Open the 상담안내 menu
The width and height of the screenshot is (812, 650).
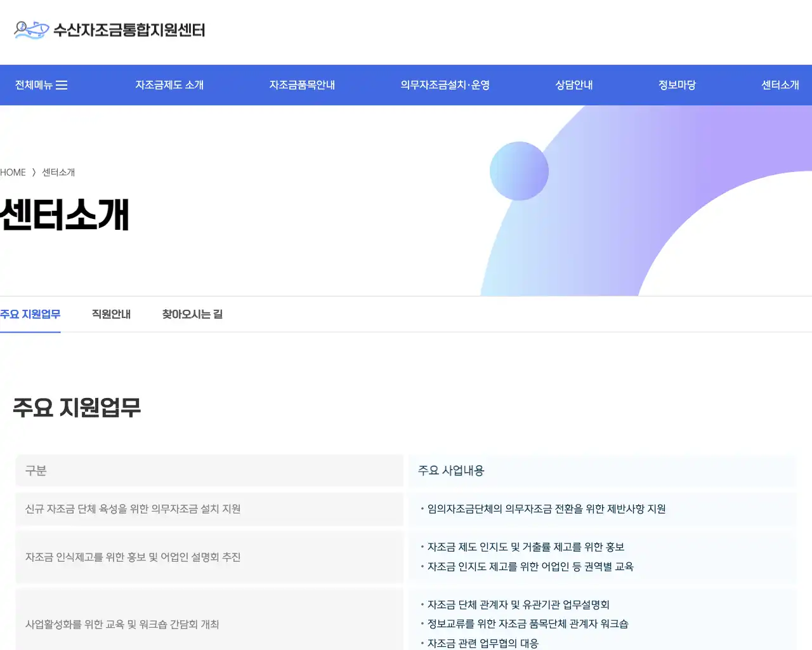573,84
